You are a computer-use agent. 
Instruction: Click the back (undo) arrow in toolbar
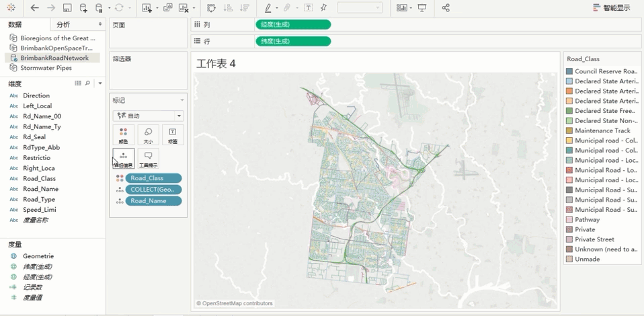(35, 8)
